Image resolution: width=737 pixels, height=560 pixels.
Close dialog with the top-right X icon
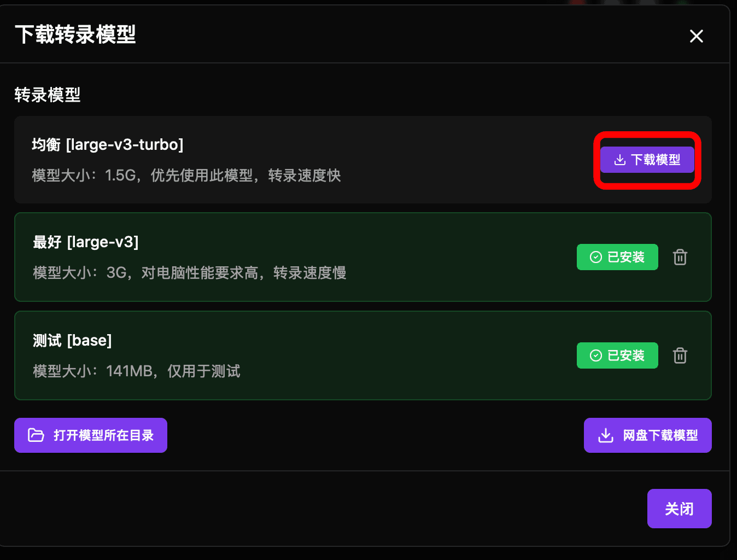pyautogui.click(x=697, y=36)
